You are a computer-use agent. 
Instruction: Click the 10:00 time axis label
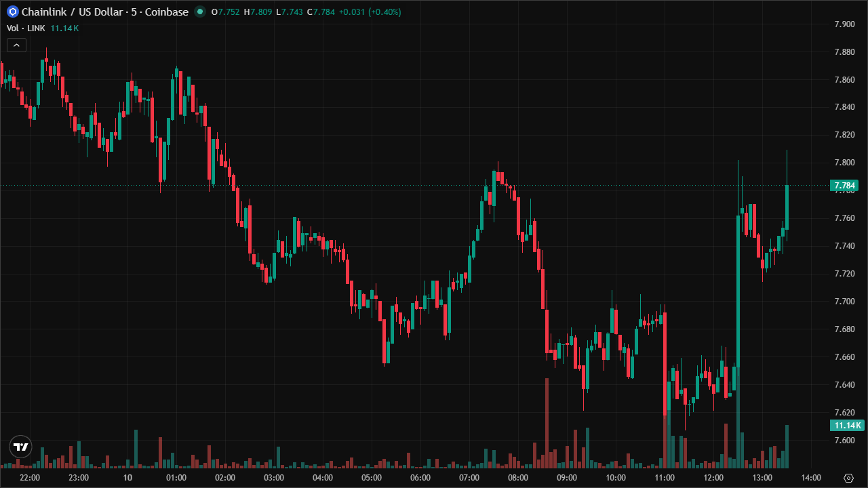(616, 478)
